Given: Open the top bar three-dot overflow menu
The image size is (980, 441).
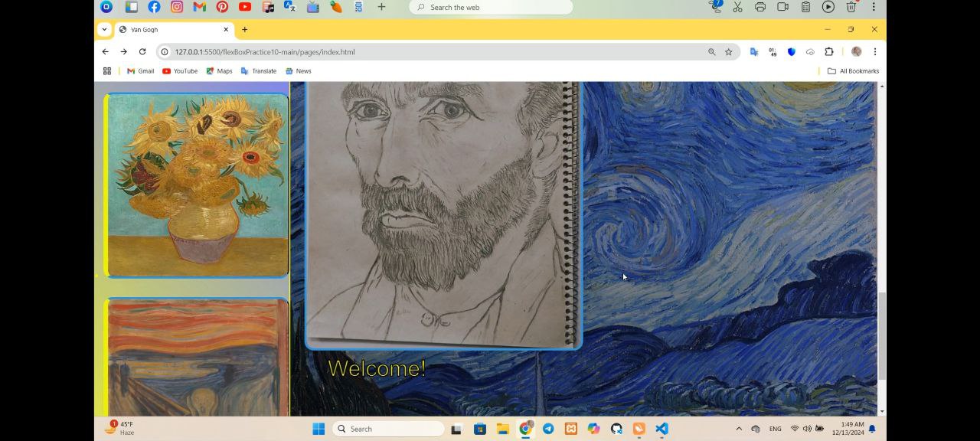Looking at the screenshot, I should (x=874, y=7).
